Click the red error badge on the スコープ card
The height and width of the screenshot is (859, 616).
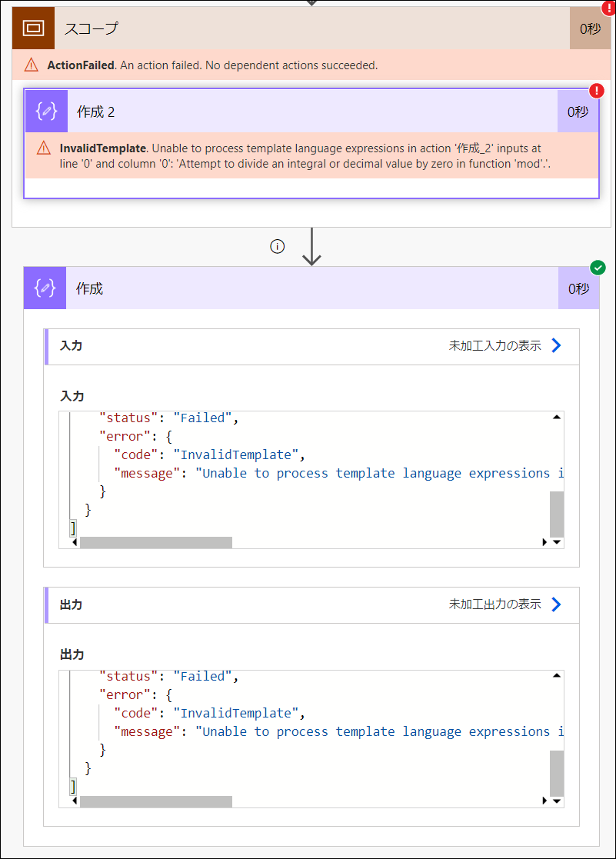pos(608,8)
